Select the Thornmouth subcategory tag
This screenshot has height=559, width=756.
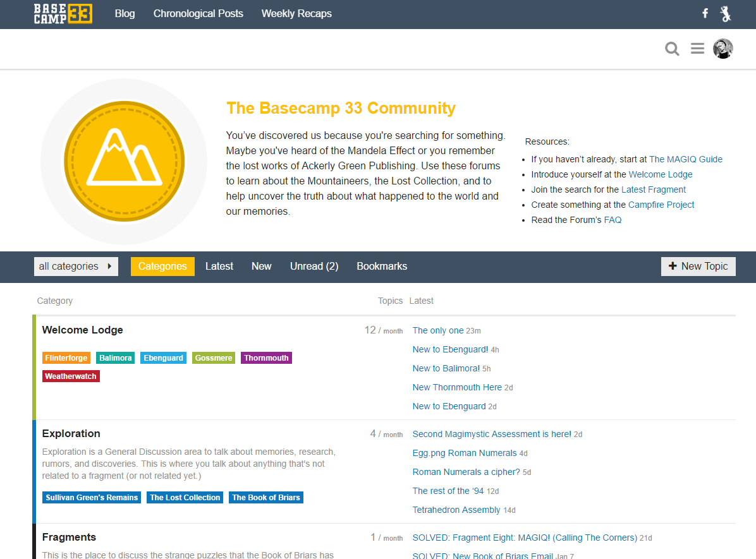click(x=266, y=358)
